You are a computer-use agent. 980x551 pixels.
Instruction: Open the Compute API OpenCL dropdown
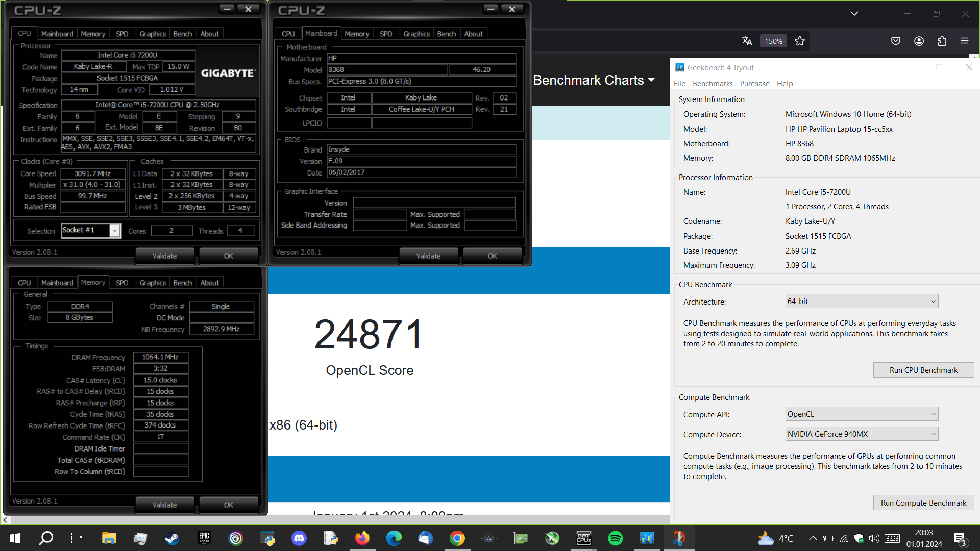pos(862,414)
